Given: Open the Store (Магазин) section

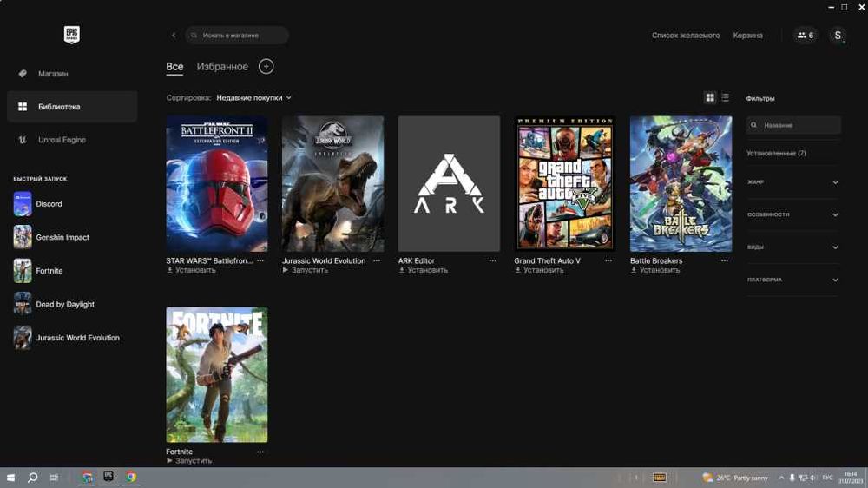Looking at the screenshot, I should 72,73.
